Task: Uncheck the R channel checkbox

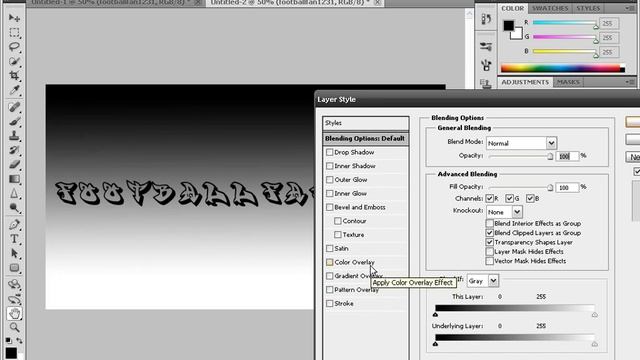Action: point(489,199)
